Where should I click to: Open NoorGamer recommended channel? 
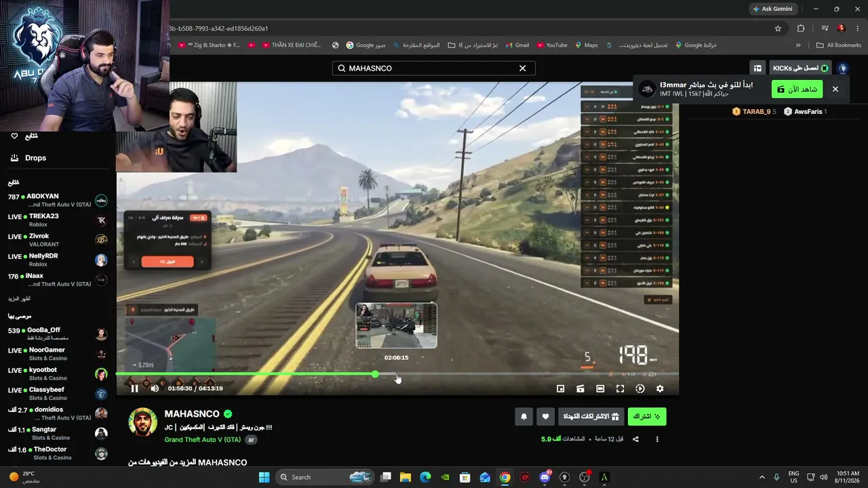(x=57, y=354)
